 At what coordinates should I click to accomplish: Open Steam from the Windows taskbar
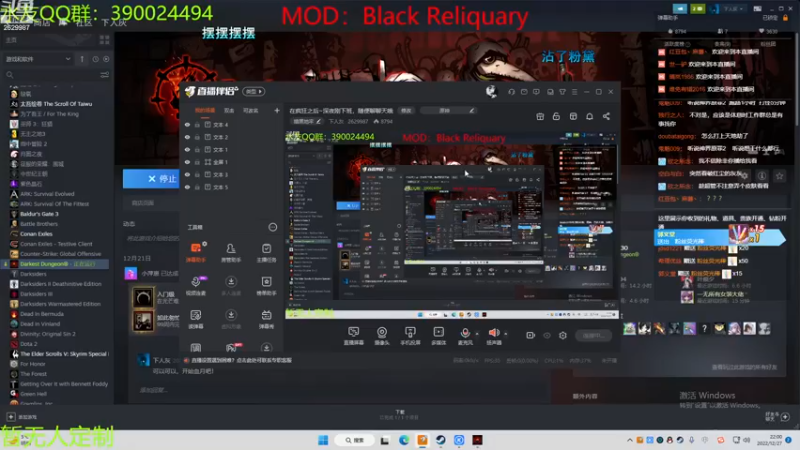(x=440, y=440)
